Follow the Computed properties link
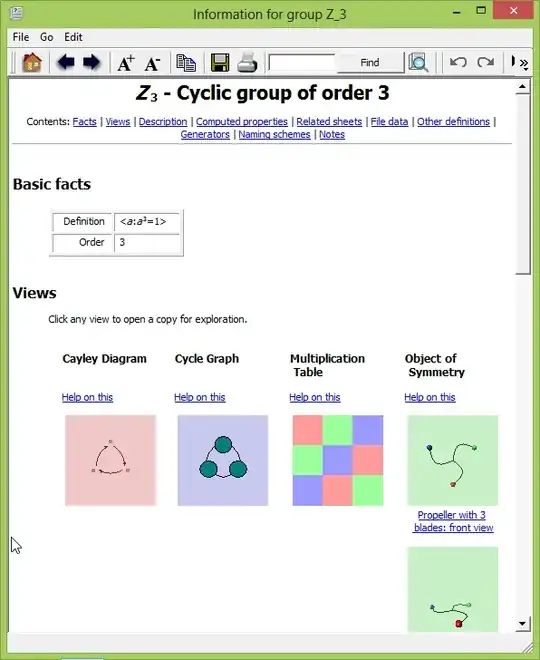 click(x=242, y=122)
